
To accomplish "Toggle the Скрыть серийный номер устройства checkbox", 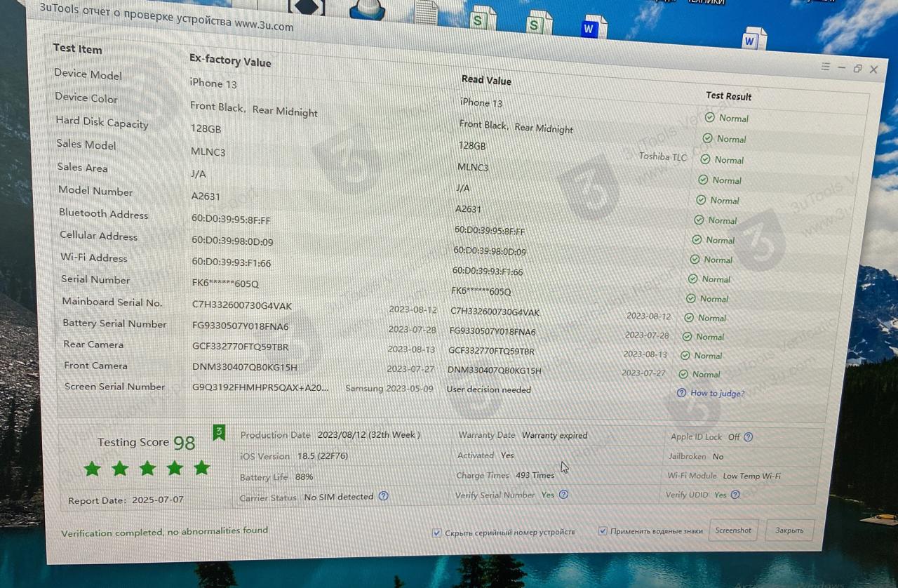I will [437, 533].
